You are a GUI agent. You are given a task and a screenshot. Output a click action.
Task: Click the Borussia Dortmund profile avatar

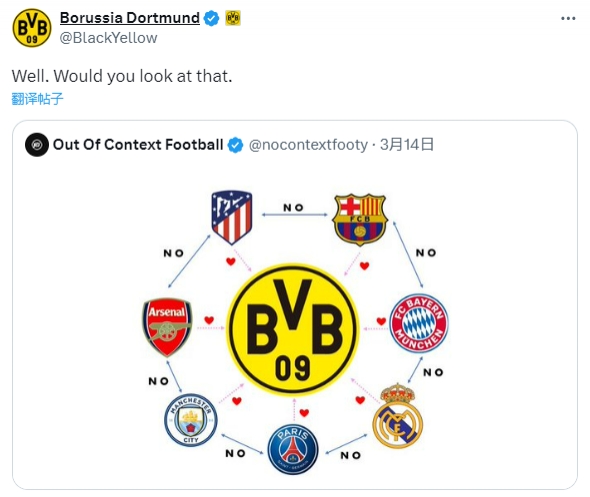coord(32,28)
